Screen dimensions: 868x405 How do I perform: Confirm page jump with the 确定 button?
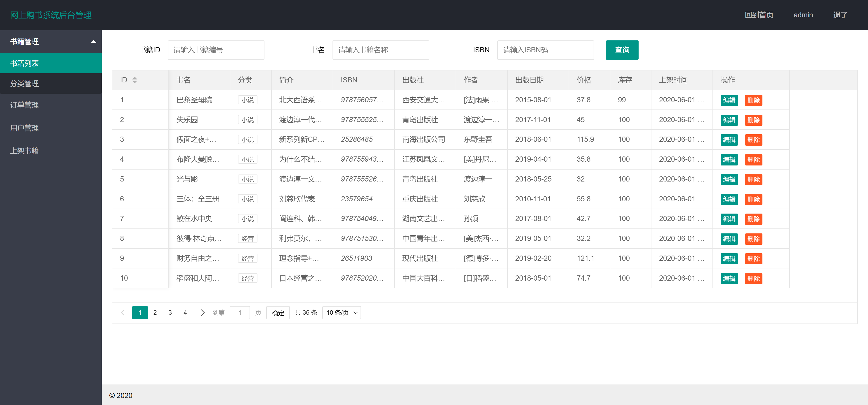point(278,312)
